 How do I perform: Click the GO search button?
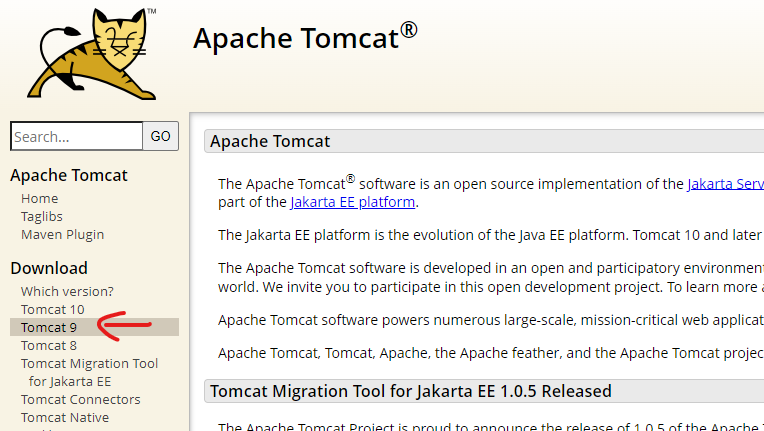(x=160, y=136)
